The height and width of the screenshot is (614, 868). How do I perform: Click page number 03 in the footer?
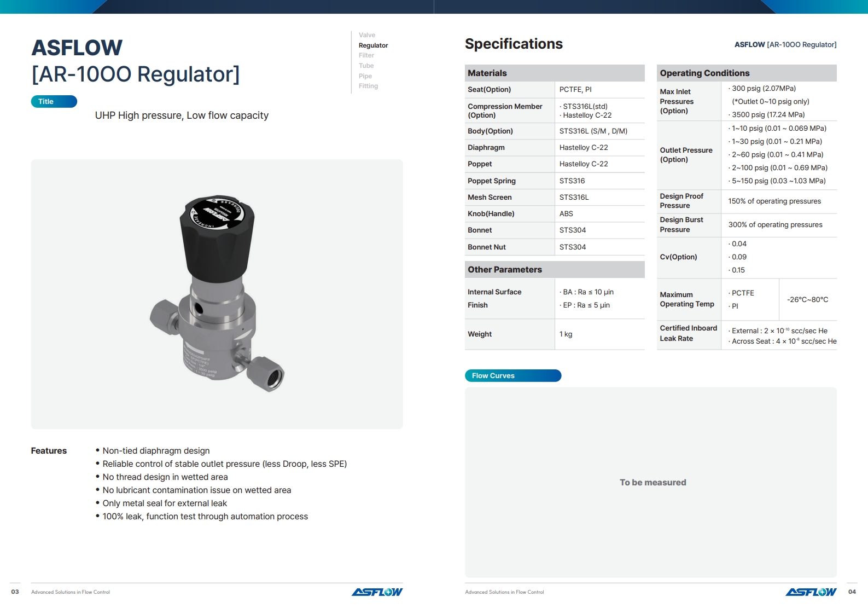click(15, 592)
